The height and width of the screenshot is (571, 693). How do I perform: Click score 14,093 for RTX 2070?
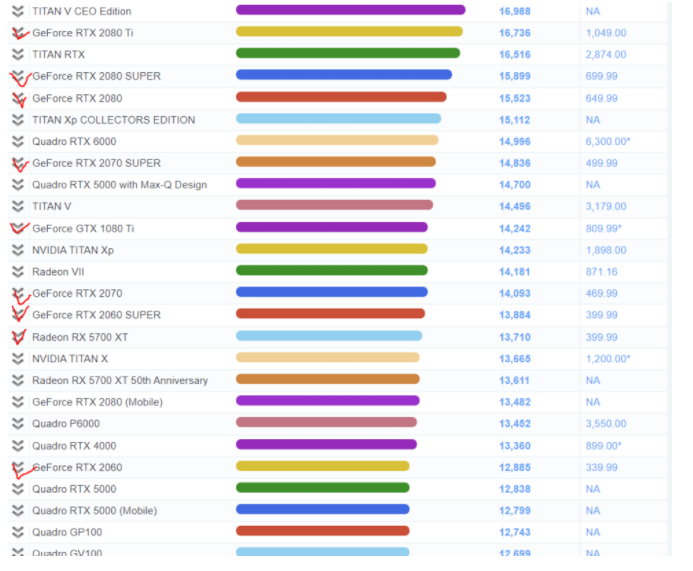click(x=515, y=293)
